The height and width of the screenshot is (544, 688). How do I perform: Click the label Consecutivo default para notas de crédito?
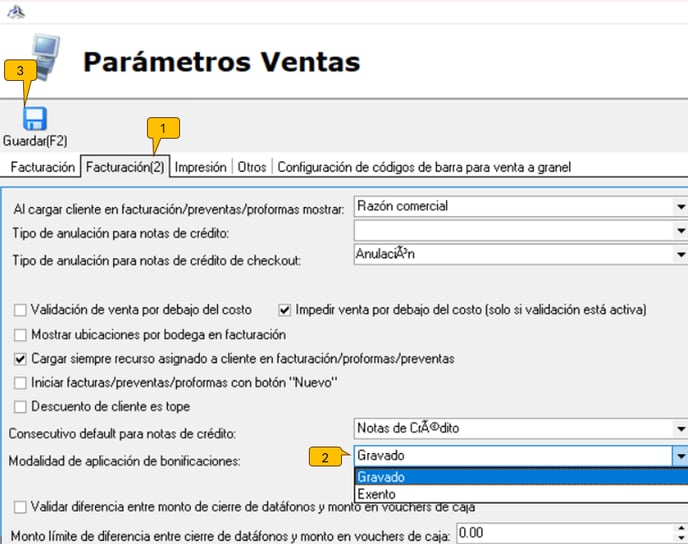122,434
